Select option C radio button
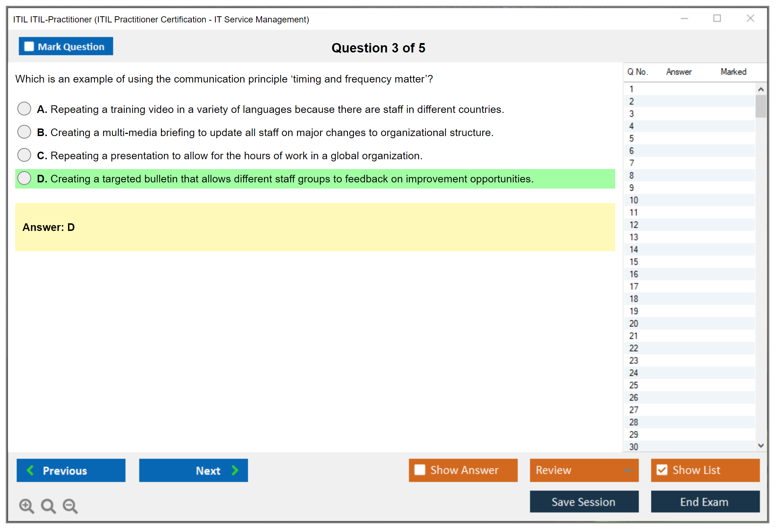778x532 pixels. coord(24,155)
